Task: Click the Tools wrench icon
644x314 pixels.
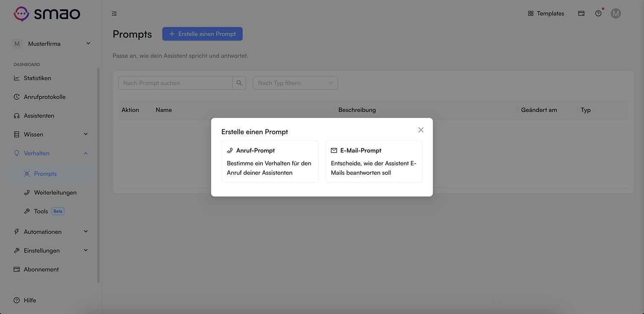Action: [x=27, y=211]
